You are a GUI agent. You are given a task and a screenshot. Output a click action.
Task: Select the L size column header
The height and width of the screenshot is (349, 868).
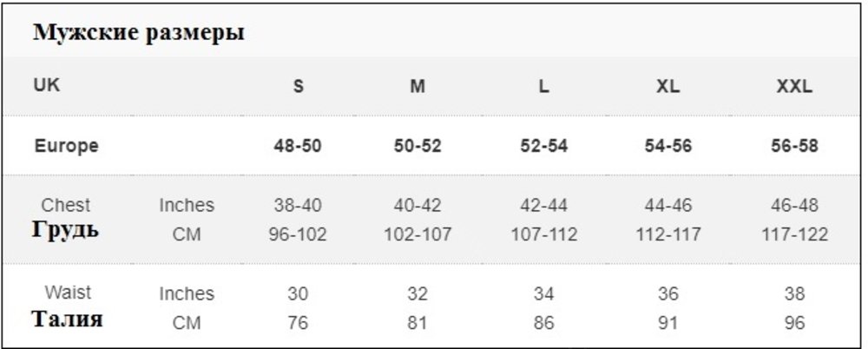543,87
